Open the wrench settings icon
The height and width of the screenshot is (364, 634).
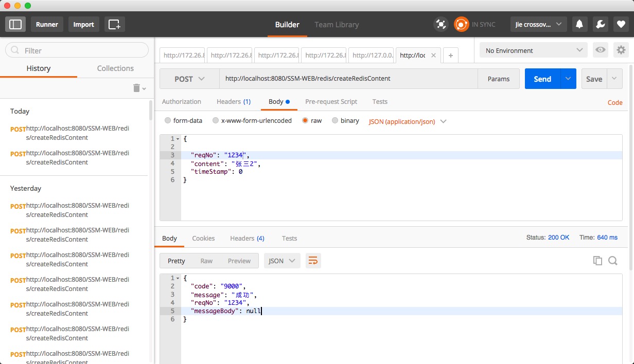[x=600, y=24]
